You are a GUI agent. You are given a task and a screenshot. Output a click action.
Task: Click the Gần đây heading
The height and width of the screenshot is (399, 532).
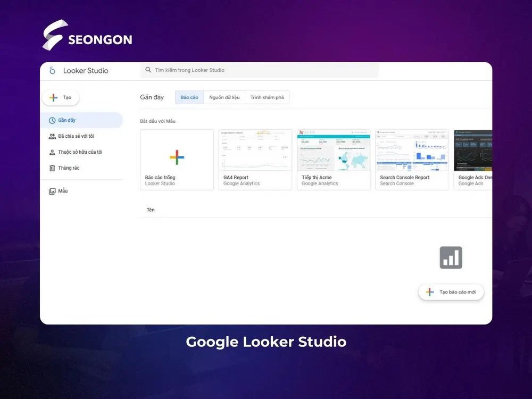coord(152,97)
